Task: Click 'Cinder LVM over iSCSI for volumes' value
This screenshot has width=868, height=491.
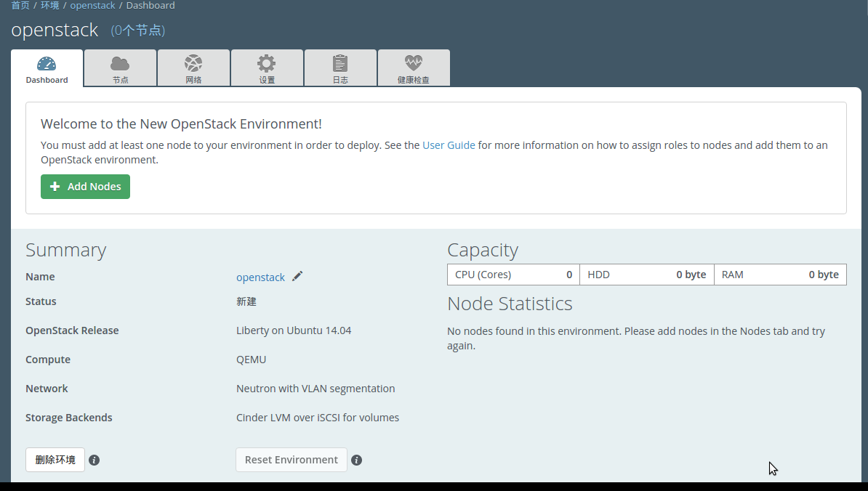Action: click(x=318, y=418)
